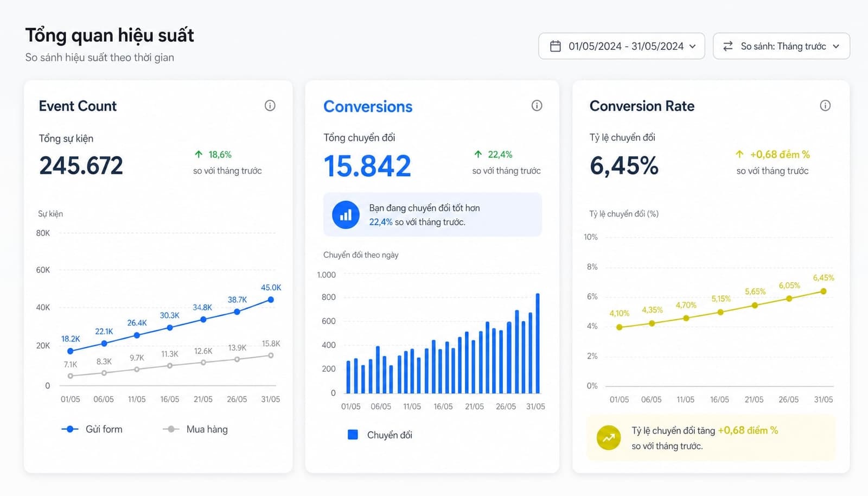Click the 38.7K label on the Event chart

pos(237,300)
